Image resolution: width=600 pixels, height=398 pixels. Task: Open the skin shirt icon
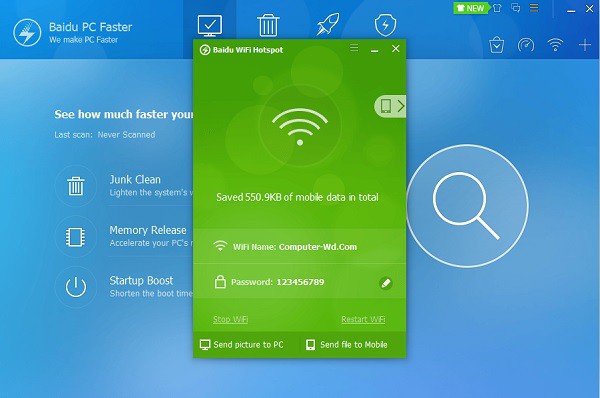pos(497,8)
